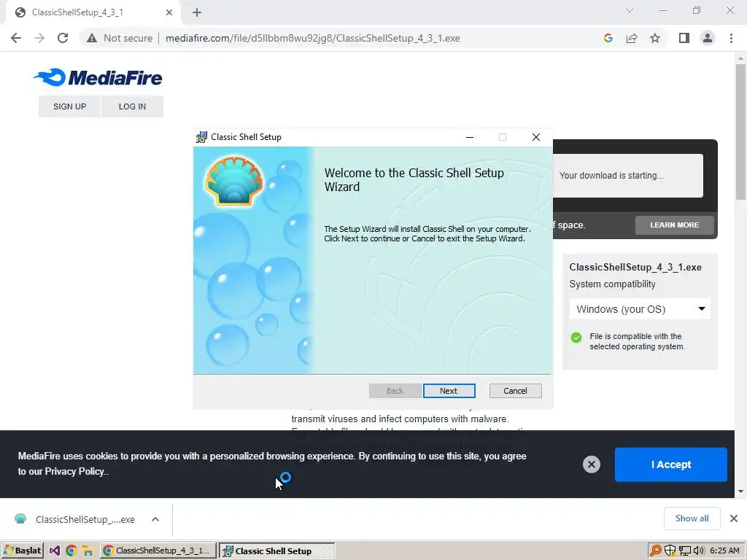Image resolution: width=747 pixels, height=560 pixels.
Task: Click Show all downloads
Action: (692, 518)
